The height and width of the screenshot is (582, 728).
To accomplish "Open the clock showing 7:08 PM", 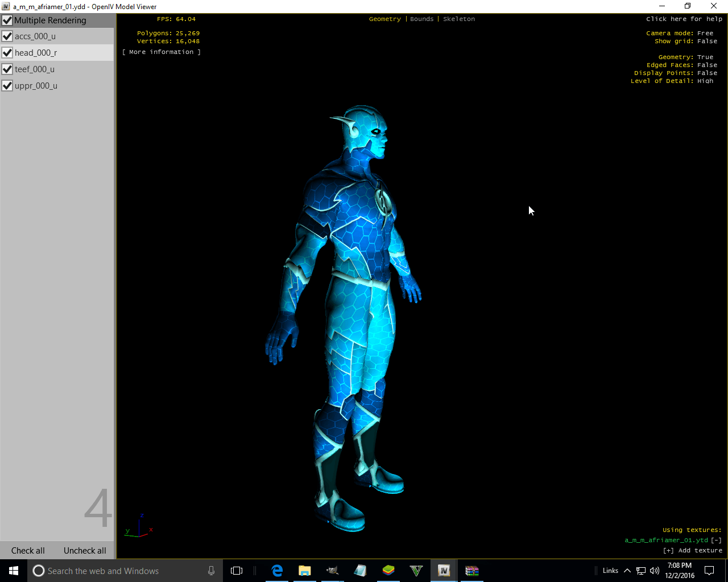I will pos(680,571).
